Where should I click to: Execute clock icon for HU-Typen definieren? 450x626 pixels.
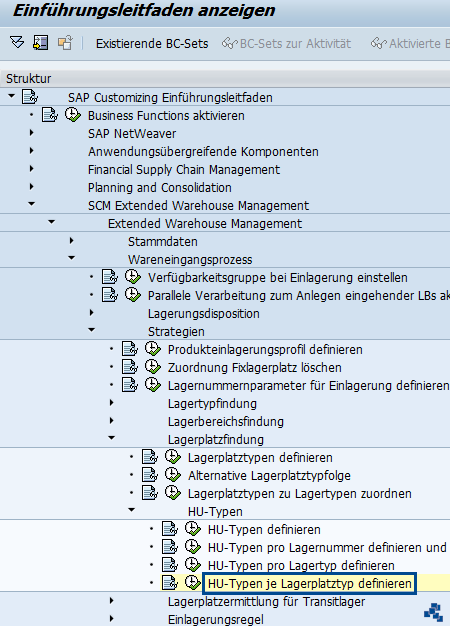tap(192, 529)
